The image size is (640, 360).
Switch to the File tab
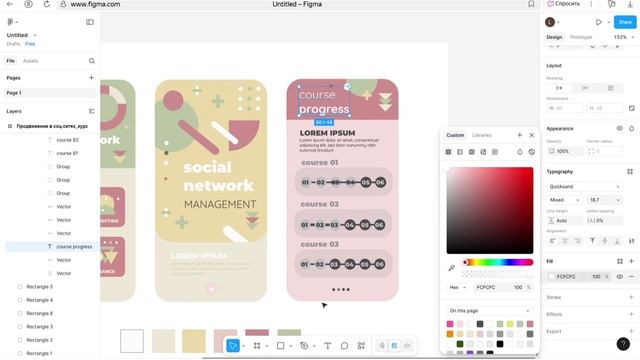tap(11, 61)
